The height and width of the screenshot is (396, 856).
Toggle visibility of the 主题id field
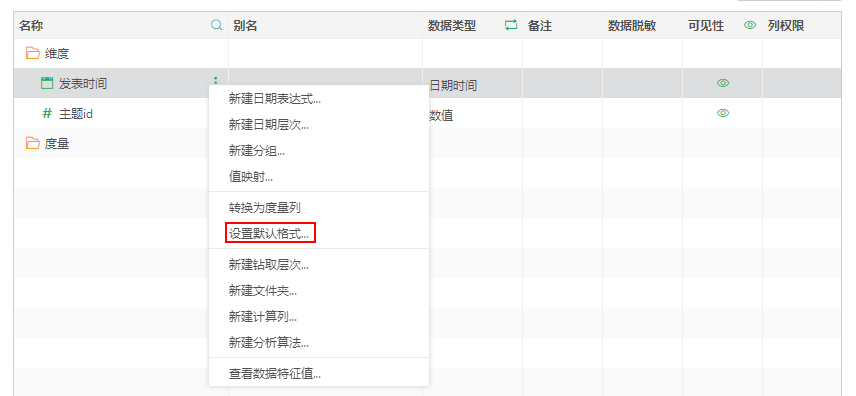pyautogui.click(x=723, y=113)
